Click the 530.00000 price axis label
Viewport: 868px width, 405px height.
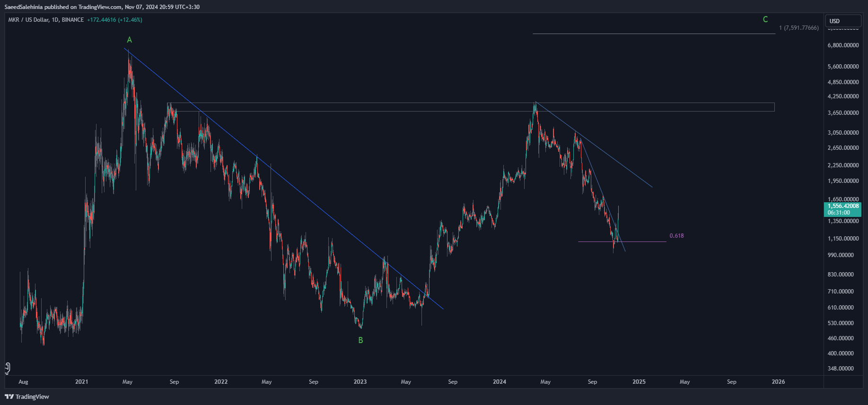tap(841, 323)
